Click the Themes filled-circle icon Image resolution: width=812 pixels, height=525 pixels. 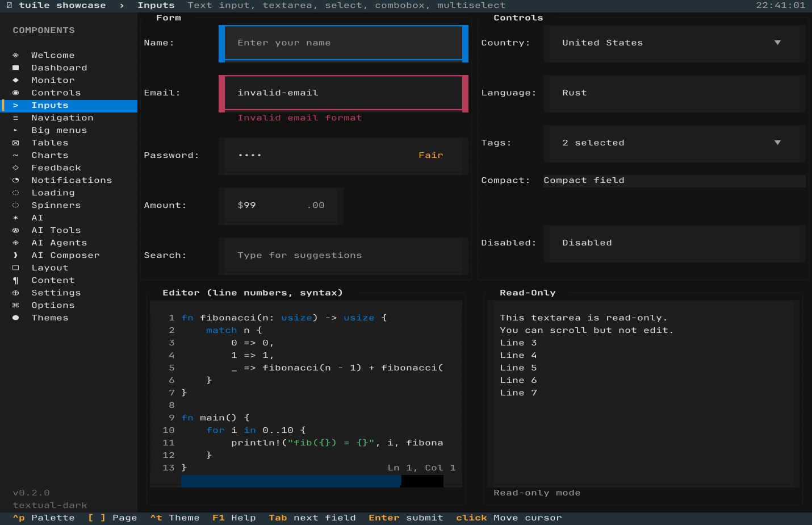[15, 318]
